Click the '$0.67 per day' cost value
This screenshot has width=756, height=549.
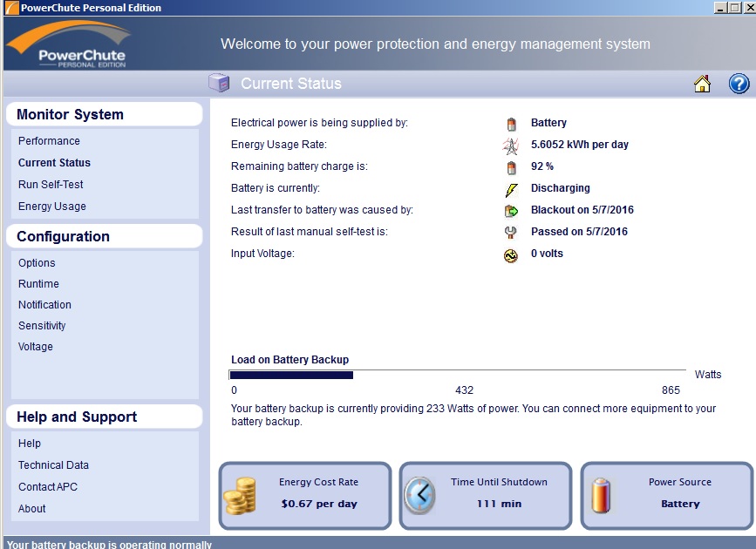tap(318, 504)
